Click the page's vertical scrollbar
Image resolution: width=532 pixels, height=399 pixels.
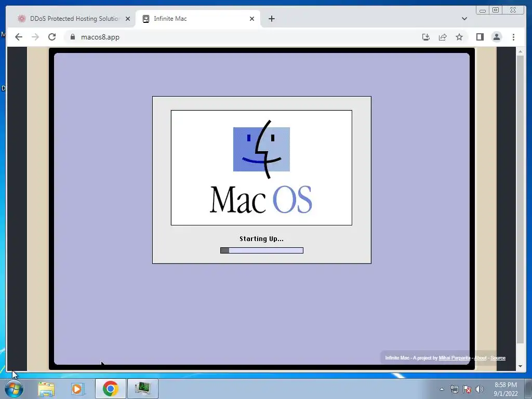(520, 199)
